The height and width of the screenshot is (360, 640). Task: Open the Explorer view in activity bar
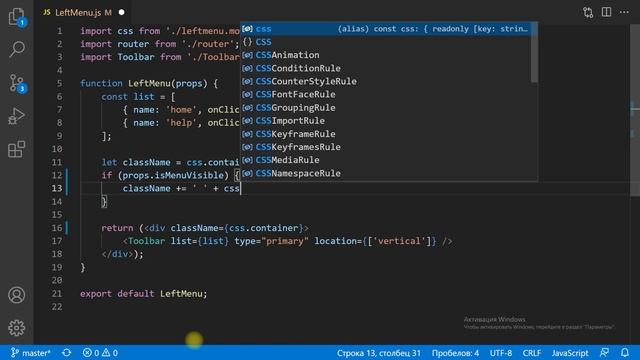[x=17, y=17]
